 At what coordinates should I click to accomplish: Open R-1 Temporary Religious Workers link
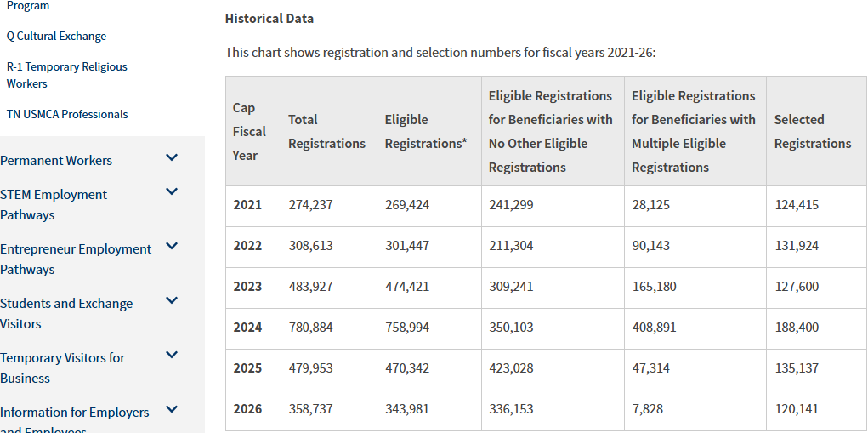(x=66, y=75)
